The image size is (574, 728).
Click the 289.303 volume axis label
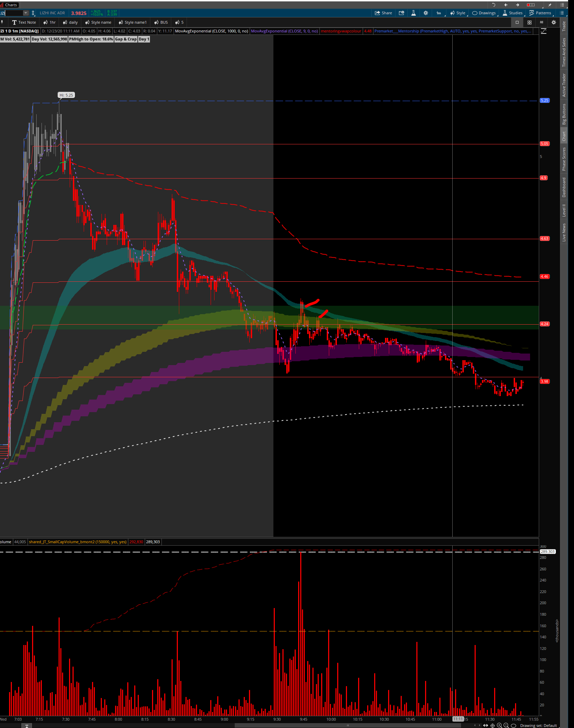547,552
